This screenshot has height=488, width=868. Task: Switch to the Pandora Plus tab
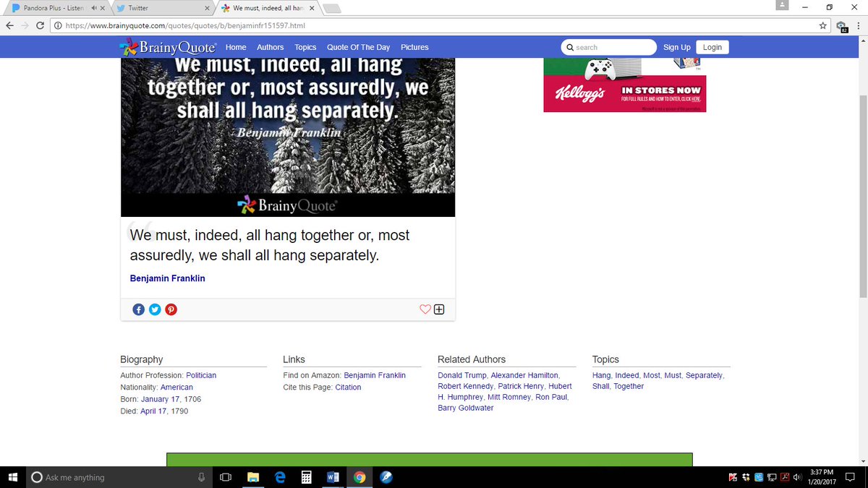(x=53, y=8)
